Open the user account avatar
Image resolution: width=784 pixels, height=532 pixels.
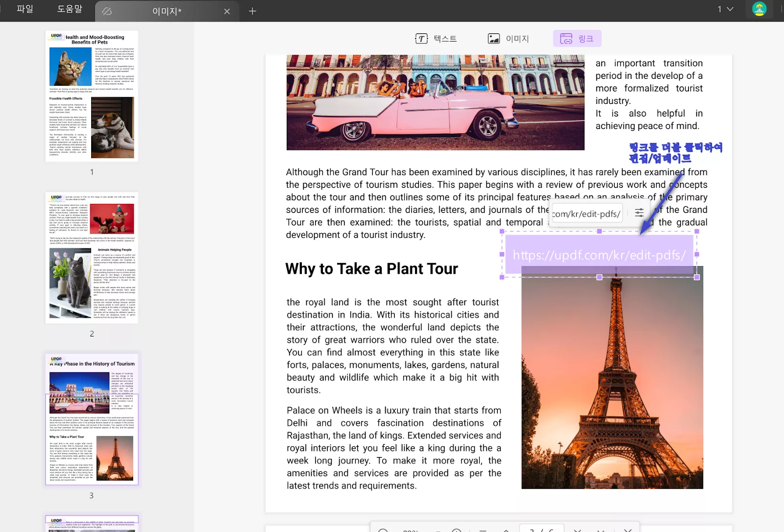tap(759, 9)
